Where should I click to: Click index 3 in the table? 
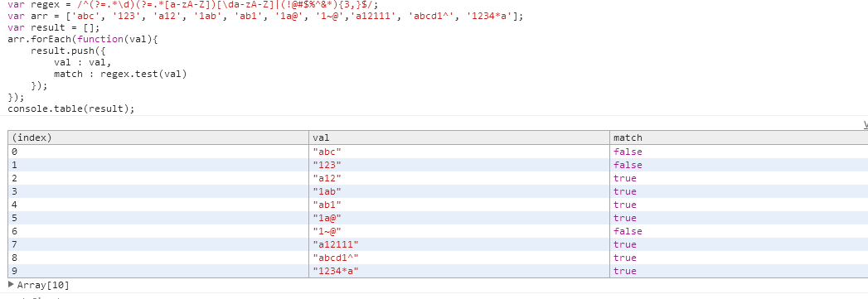point(158,191)
